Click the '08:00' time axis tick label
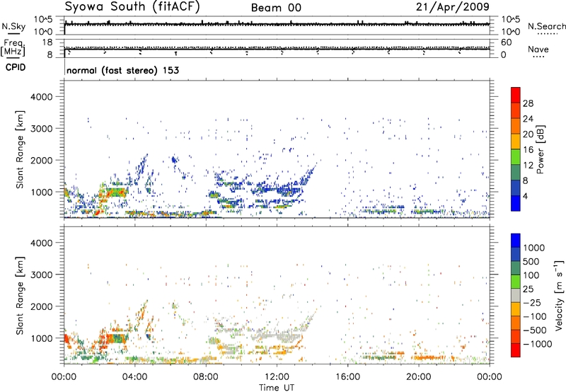Image resolution: width=566 pixels, height=392 pixels. [206, 377]
